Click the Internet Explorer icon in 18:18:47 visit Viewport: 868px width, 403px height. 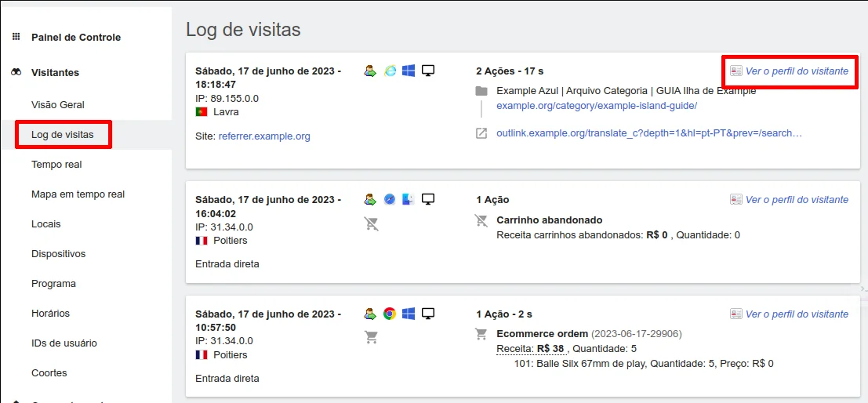click(390, 71)
